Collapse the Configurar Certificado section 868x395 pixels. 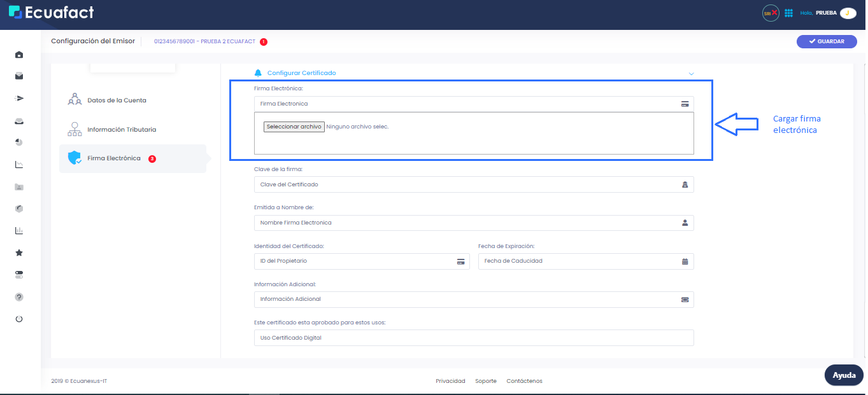(x=691, y=73)
